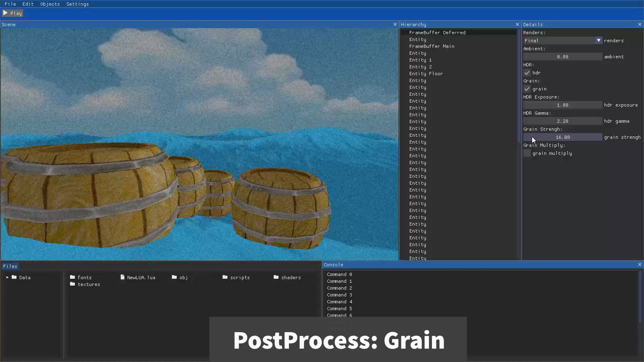Close the Scene panel
Viewport: 644px width, 362px height.
tap(395, 25)
